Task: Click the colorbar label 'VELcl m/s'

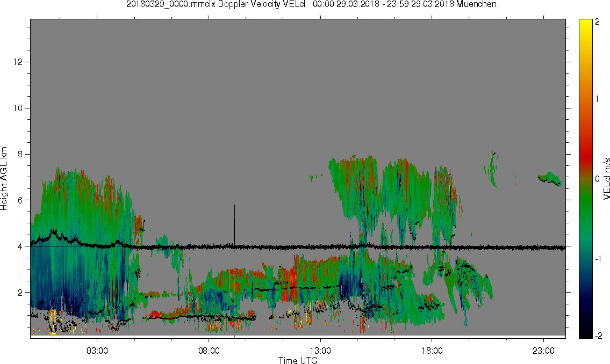Action: [x=606, y=179]
